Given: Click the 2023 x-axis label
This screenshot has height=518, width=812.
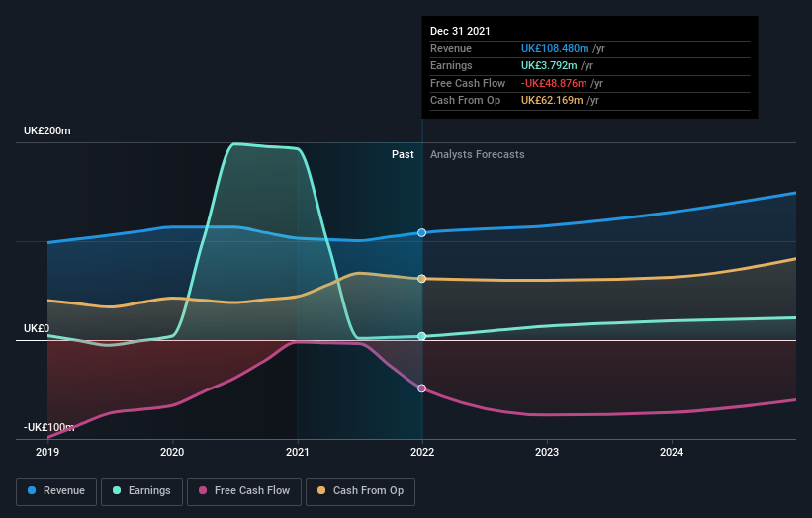Looking at the screenshot, I should pyautogui.click(x=547, y=452).
